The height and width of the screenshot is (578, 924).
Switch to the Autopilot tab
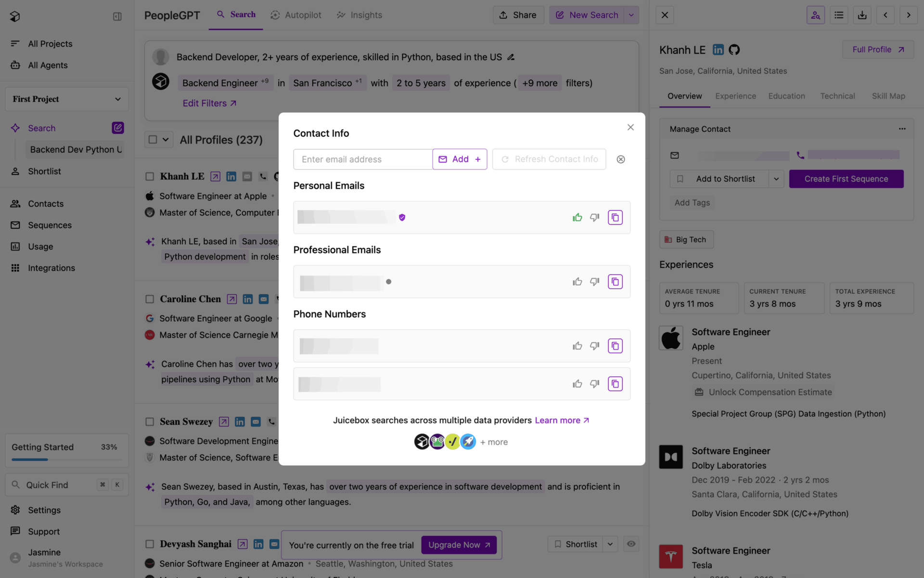[295, 15]
